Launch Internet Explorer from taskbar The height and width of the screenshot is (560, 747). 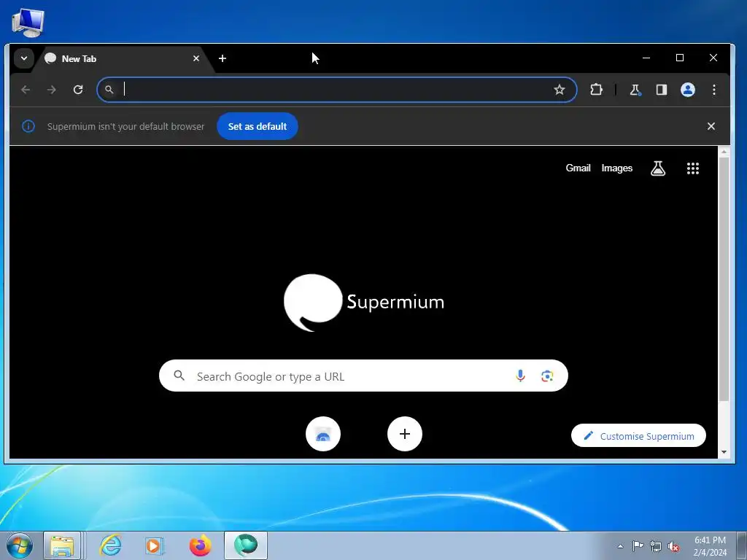point(110,545)
